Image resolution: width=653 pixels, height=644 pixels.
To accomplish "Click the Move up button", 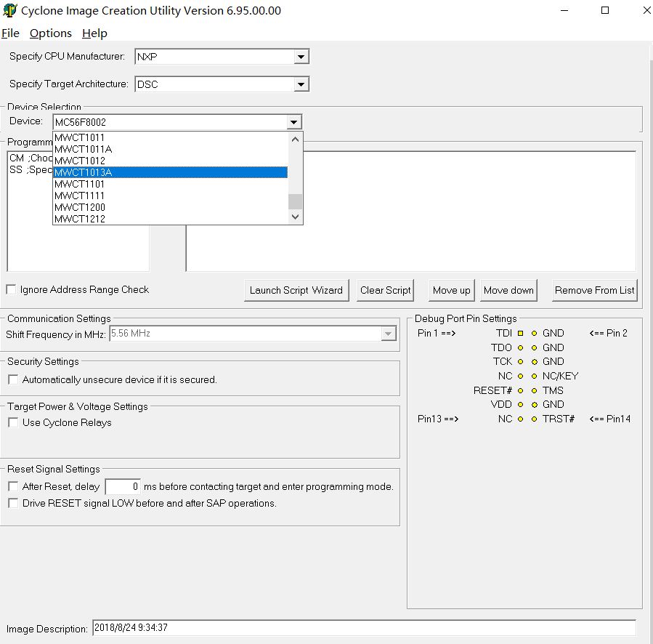I will tap(452, 290).
